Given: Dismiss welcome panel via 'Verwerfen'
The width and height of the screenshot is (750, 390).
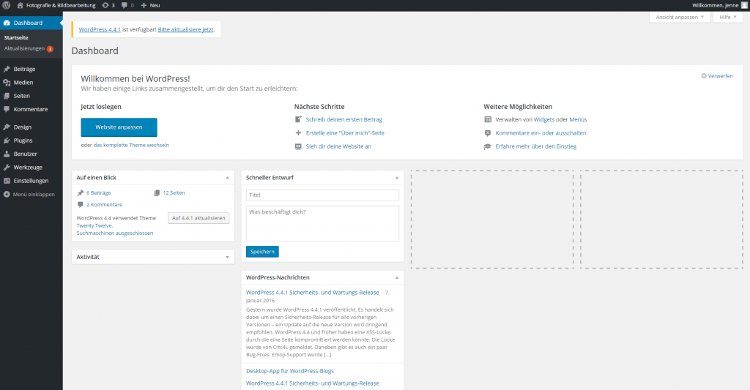Looking at the screenshot, I should coord(717,76).
